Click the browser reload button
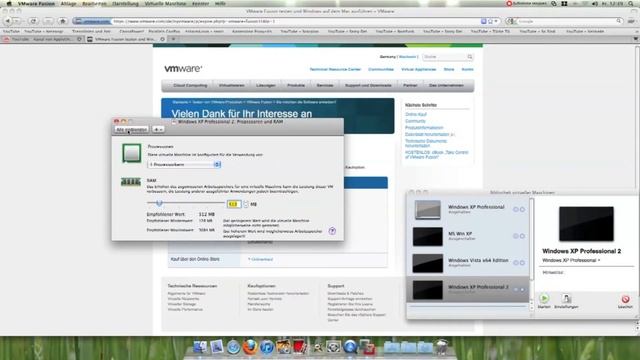This screenshot has width=640, height=360. click(33, 21)
